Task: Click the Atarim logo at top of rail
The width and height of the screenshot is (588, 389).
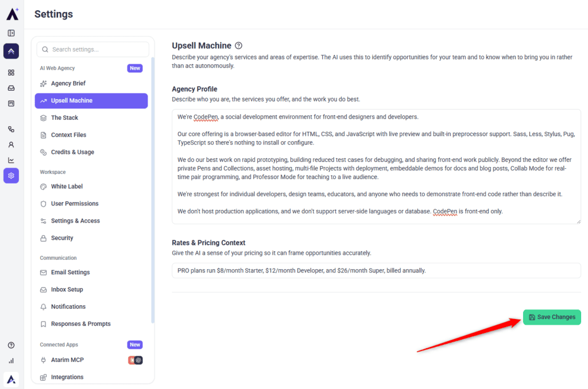Action: [13, 14]
